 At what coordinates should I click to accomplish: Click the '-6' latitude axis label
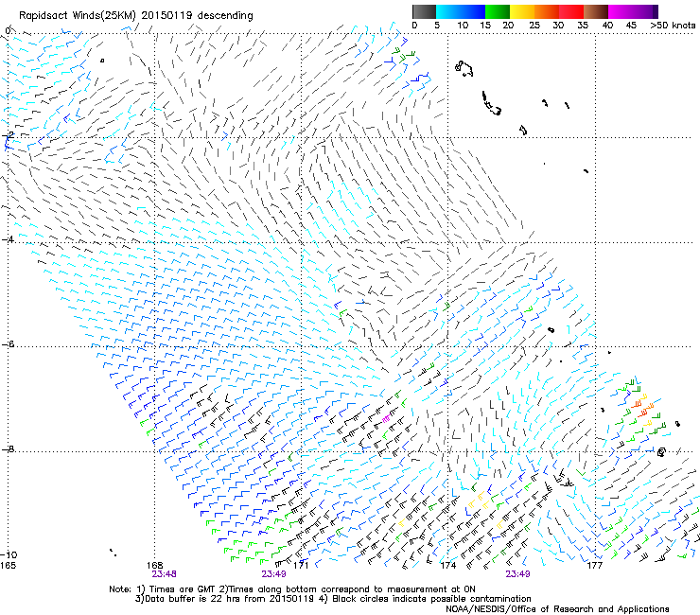8,344
